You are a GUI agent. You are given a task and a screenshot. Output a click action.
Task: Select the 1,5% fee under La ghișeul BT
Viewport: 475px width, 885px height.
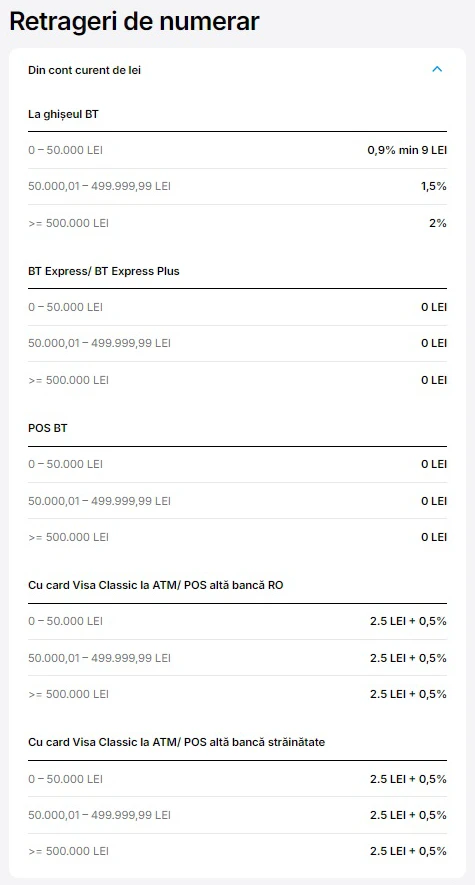point(434,186)
